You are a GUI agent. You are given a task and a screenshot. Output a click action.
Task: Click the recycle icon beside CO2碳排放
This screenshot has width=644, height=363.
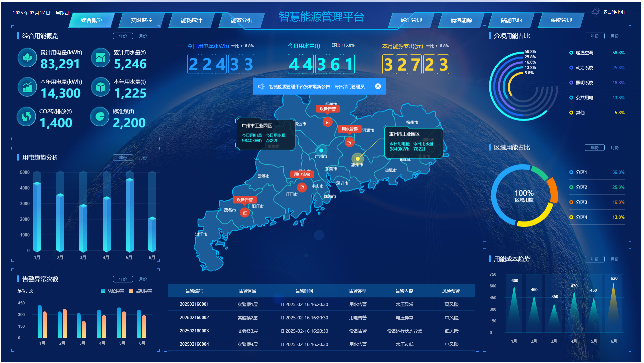26,116
